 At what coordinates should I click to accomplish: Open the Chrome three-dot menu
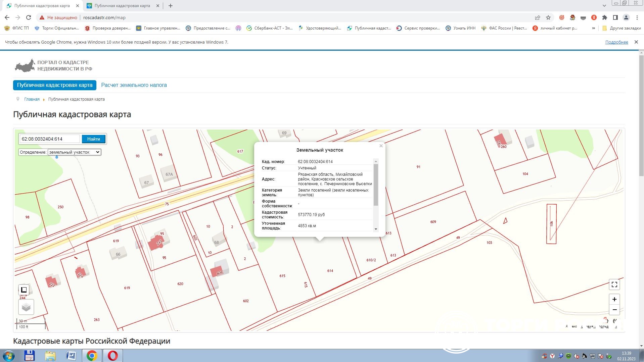click(x=637, y=17)
